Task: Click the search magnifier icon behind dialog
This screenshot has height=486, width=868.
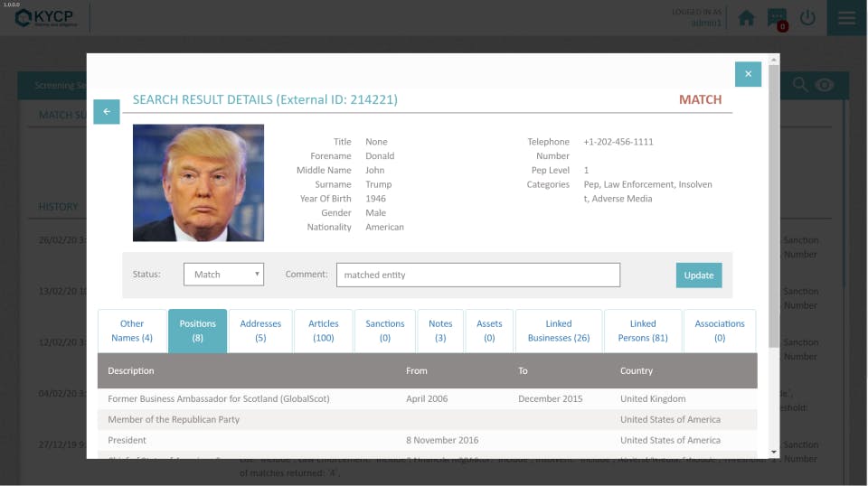Action: pos(800,85)
